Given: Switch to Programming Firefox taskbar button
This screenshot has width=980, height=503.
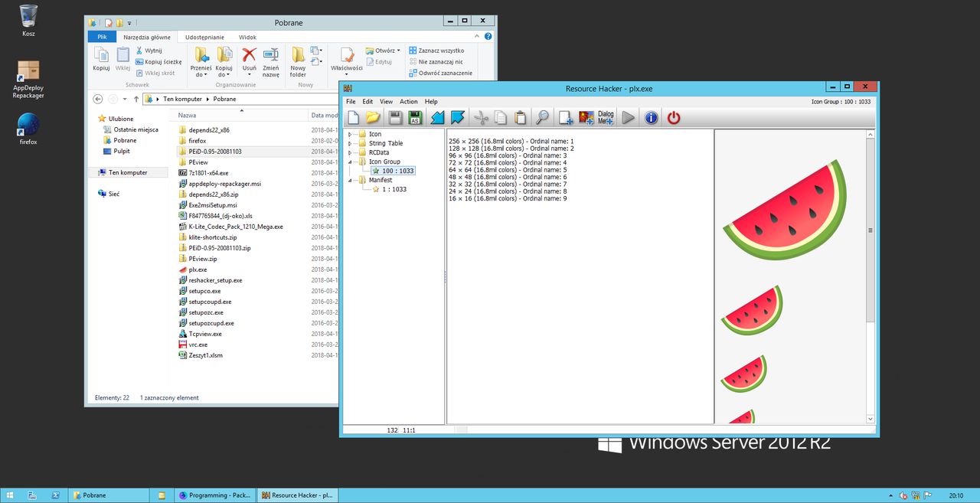Looking at the screenshot, I should (214, 495).
